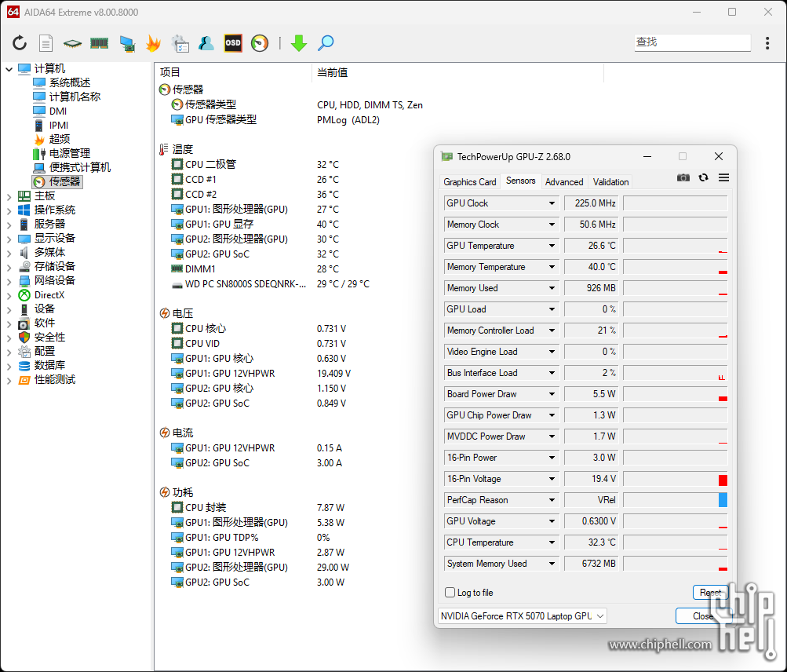Click the flame stability test icon
Viewport: 787px width, 672px height.
coord(153,43)
